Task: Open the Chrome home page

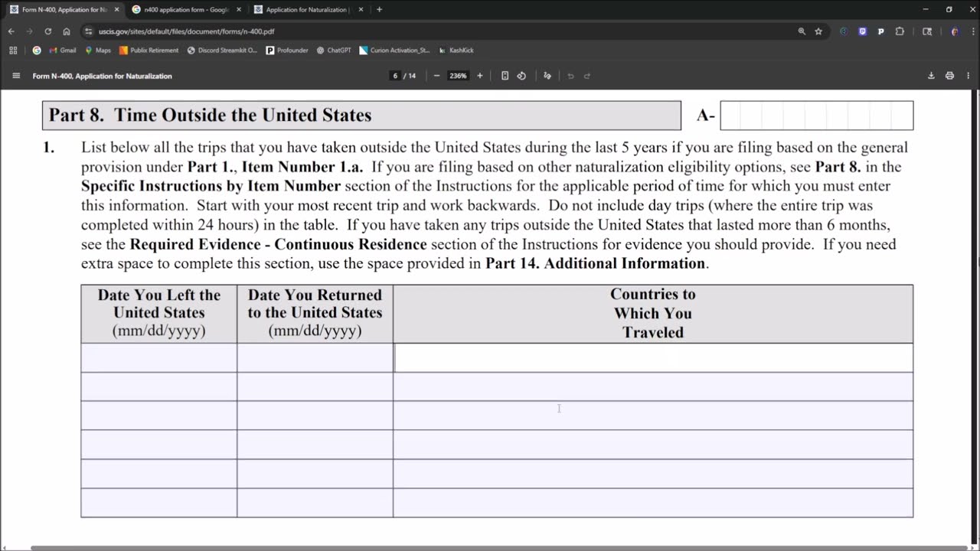Action: (67, 31)
